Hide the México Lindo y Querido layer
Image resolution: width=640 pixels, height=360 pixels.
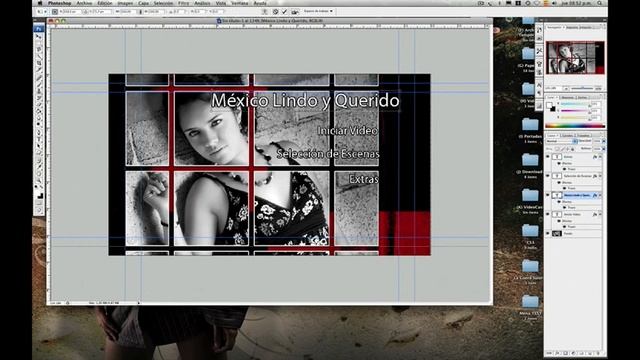point(548,195)
